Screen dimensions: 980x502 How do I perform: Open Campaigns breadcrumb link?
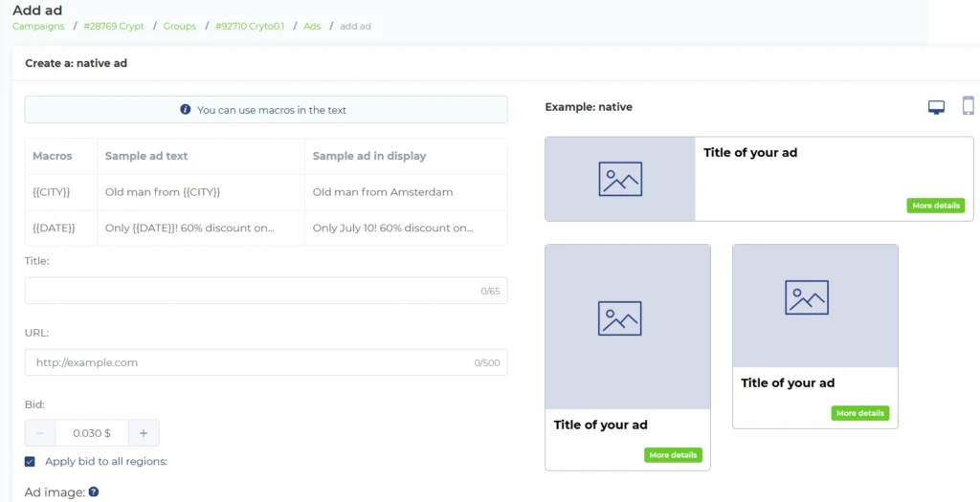tap(38, 26)
